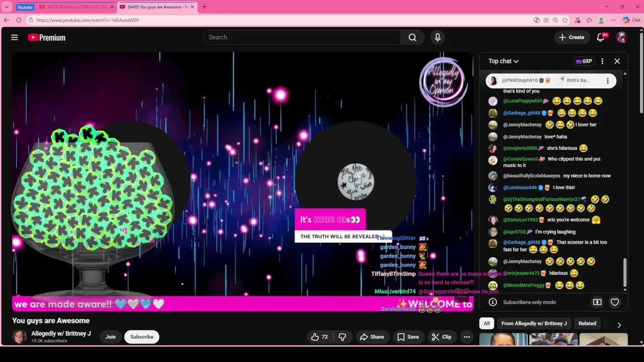Open the 0XP channel points badge
Image resolution: width=644 pixels, height=362 pixels.
(x=584, y=61)
